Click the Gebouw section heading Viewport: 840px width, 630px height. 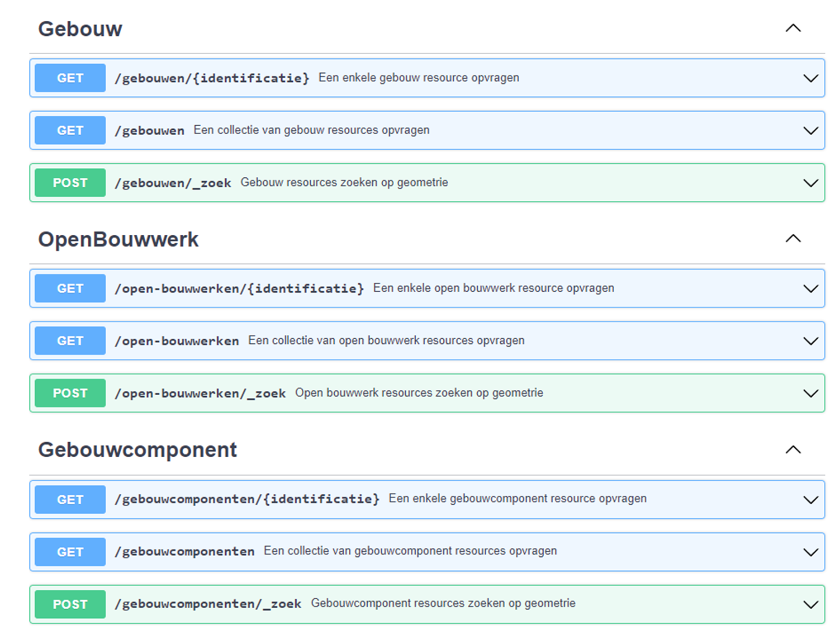click(x=80, y=28)
